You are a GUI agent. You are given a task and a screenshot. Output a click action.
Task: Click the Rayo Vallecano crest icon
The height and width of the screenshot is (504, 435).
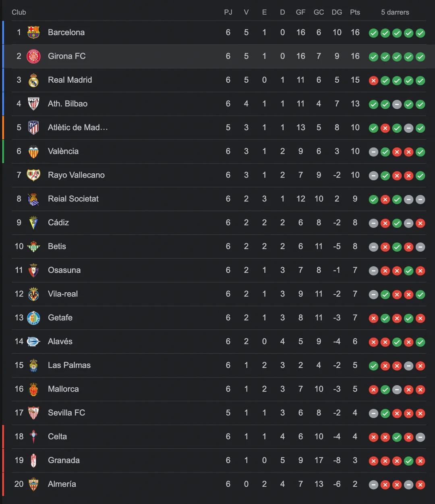tap(33, 175)
